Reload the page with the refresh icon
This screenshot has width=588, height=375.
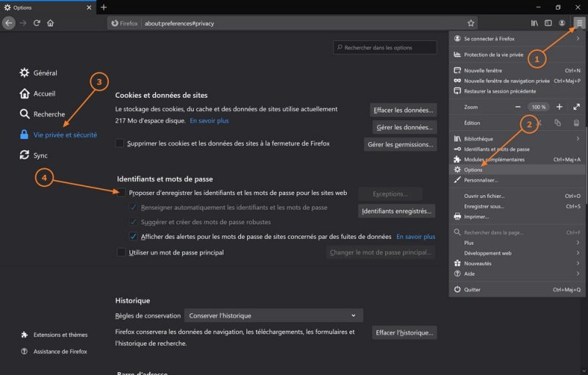36,23
